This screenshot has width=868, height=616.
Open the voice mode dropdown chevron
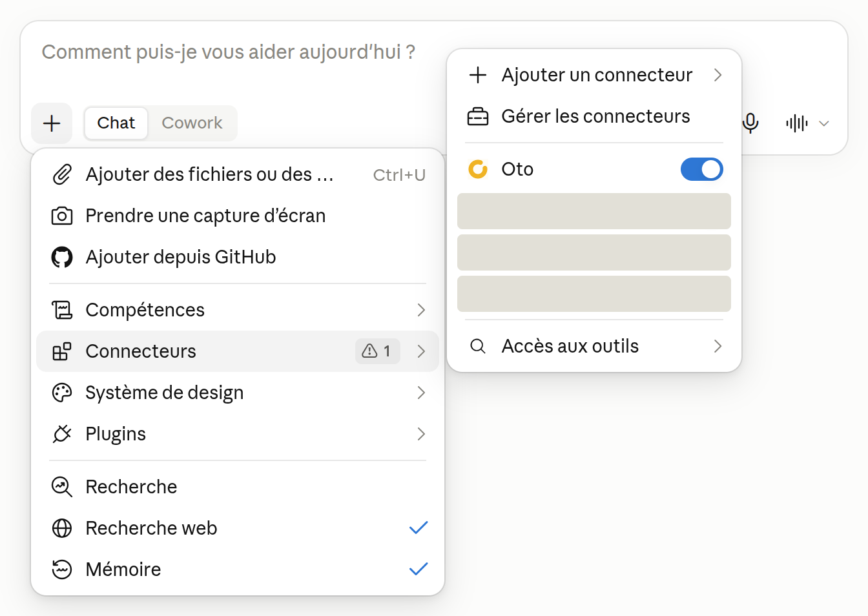click(824, 123)
